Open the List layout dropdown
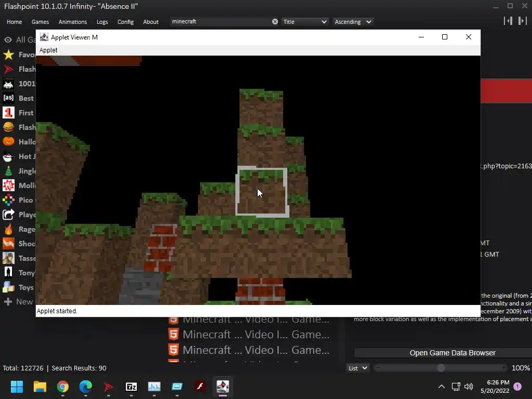This screenshot has height=399, width=532. [x=357, y=368]
